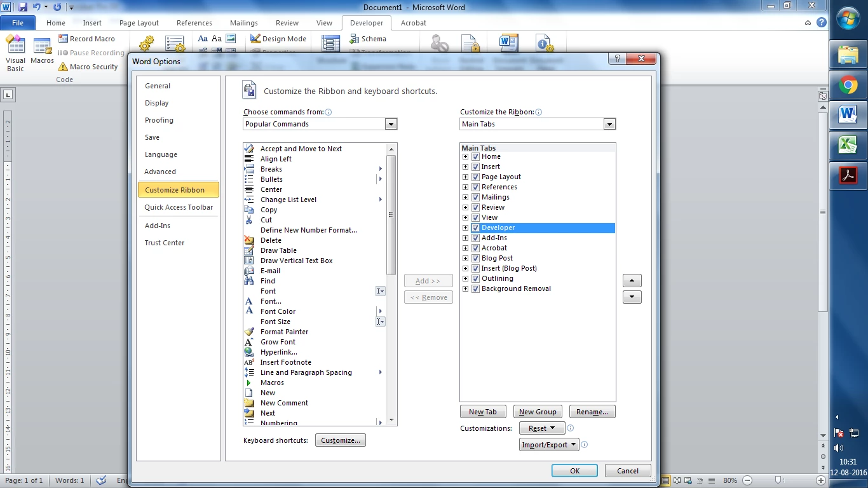Click the Cancel button
This screenshot has width=868, height=488.
[628, 471]
